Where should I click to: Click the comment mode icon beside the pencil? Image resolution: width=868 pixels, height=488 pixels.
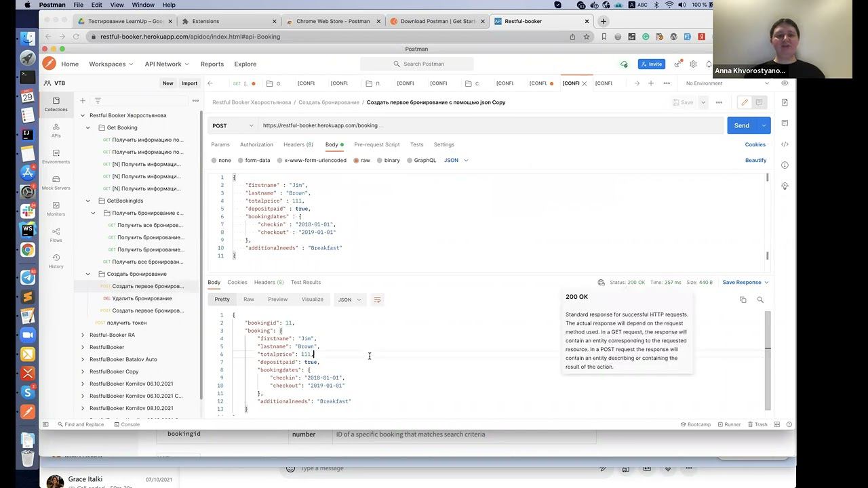pyautogui.click(x=759, y=102)
